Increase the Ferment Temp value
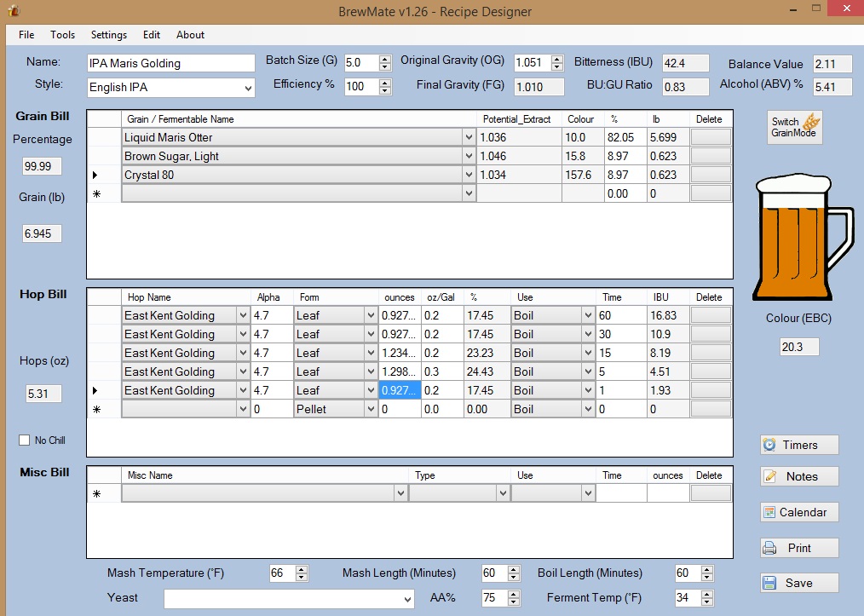The width and height of the screenshot is (864, 616). pos(707,593)
